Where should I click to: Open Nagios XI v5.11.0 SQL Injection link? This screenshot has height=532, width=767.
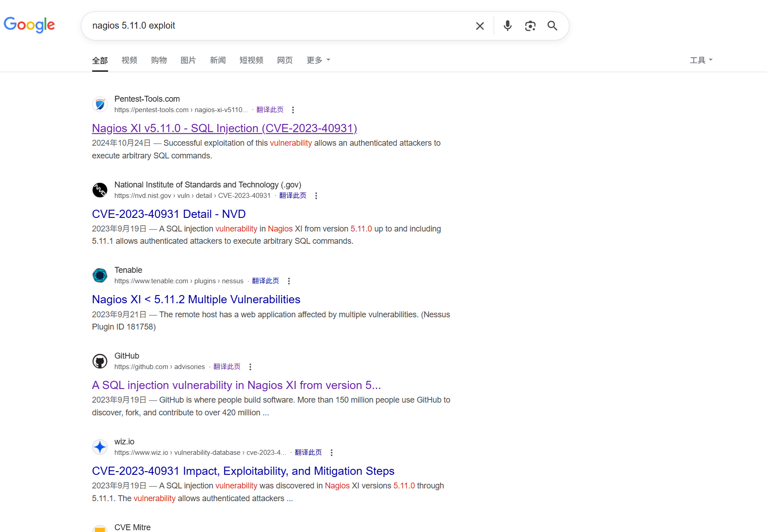(x=225, y=128)
